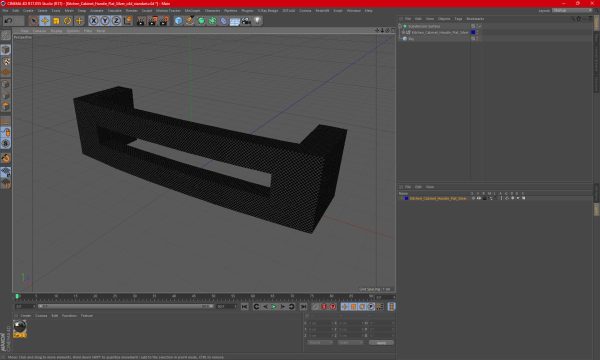Click the Floor environment icon
600x360 pixels.
tap(235, 21)
